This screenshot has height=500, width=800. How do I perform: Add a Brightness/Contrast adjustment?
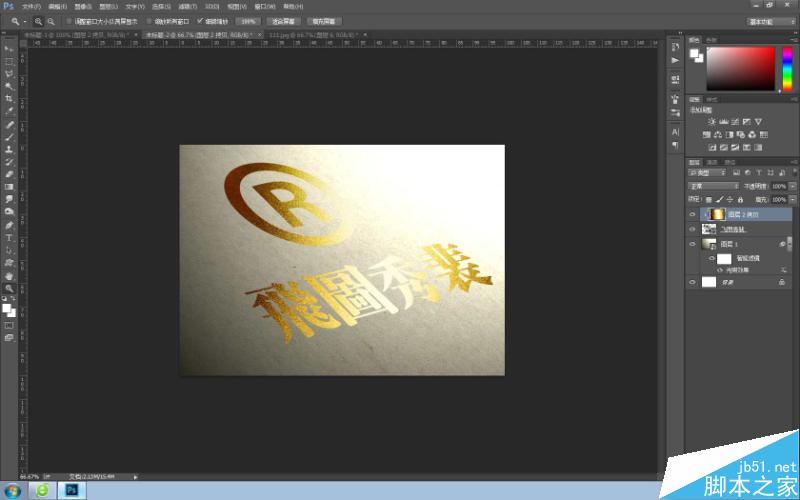(x=712, y=121)
